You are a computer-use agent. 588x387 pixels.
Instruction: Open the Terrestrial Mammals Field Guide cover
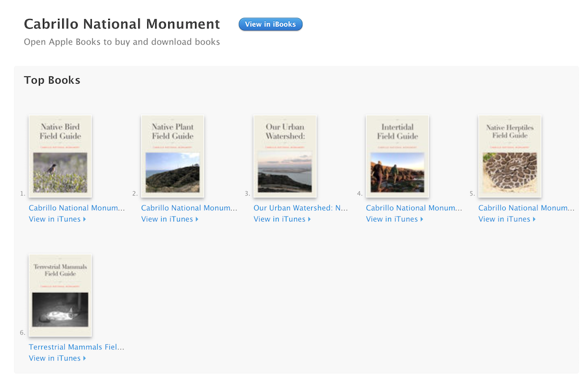[60, 295]
